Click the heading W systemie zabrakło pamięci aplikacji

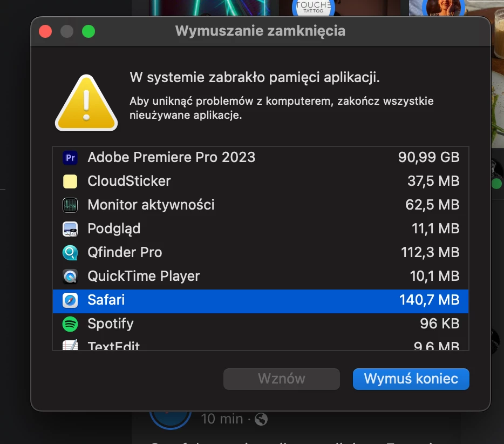click(x=255, y=78)
